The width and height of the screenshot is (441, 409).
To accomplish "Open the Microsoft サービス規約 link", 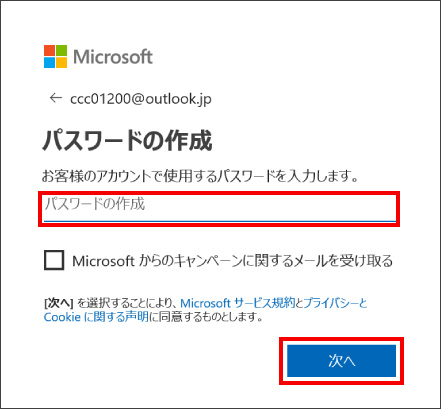I will pyautogui.click(x=238, y=303).
